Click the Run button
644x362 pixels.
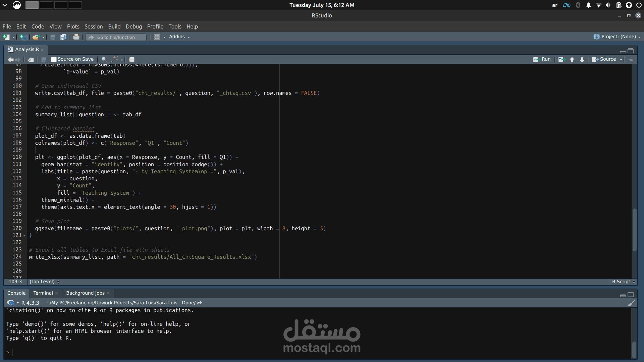coord(542,59)
